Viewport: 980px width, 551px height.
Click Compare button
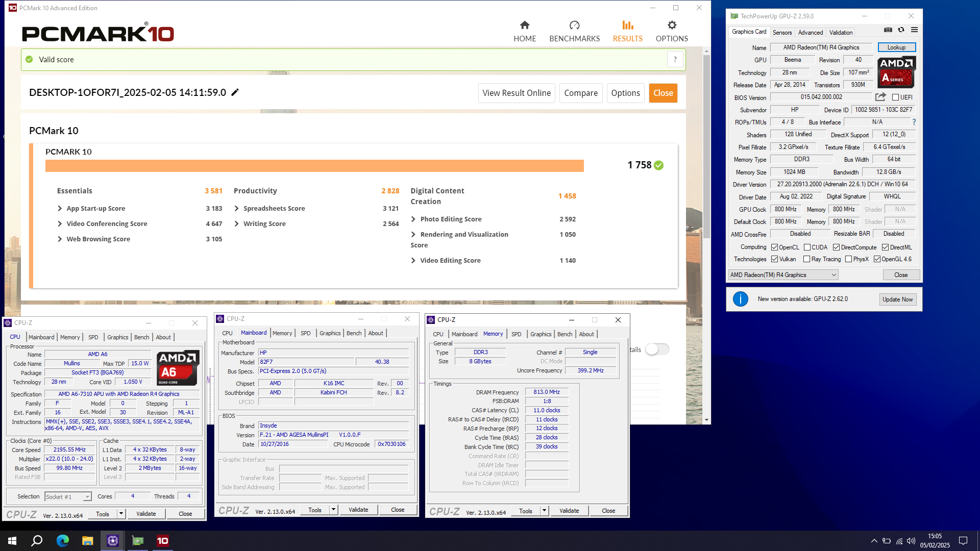tap(581, 93)
